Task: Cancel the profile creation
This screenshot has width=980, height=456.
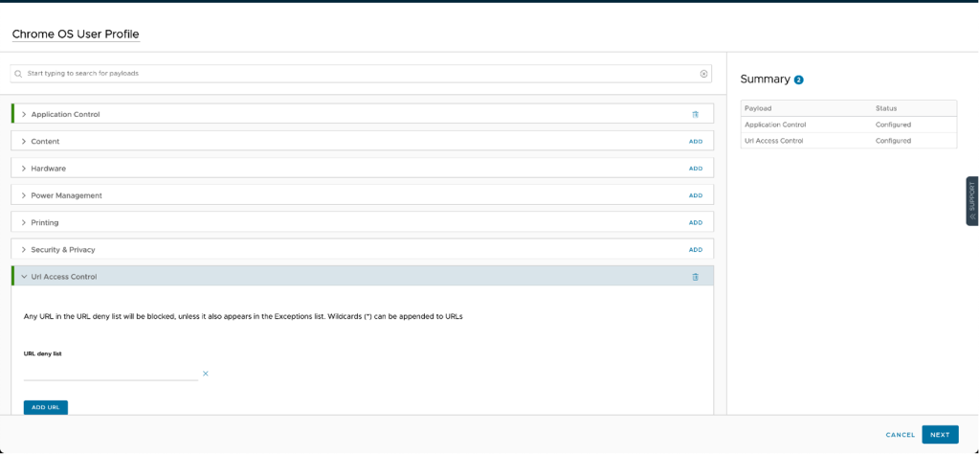Action: (x=900, y=435)
